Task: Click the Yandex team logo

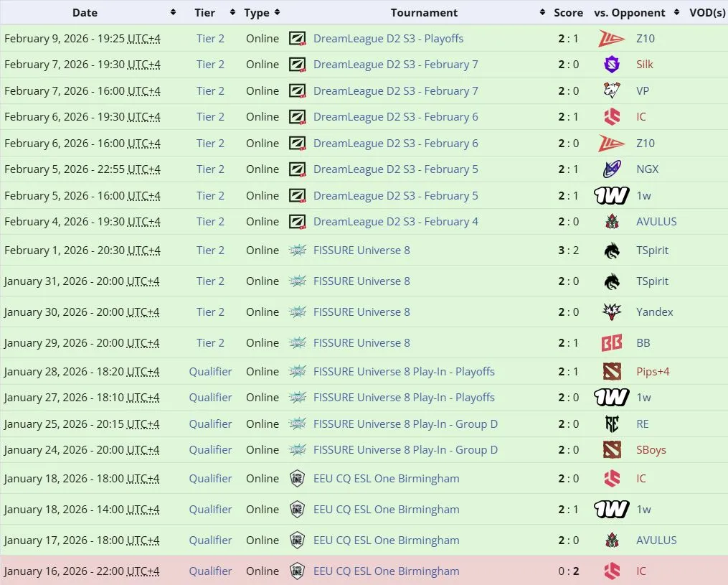Action: pos(612,312)
